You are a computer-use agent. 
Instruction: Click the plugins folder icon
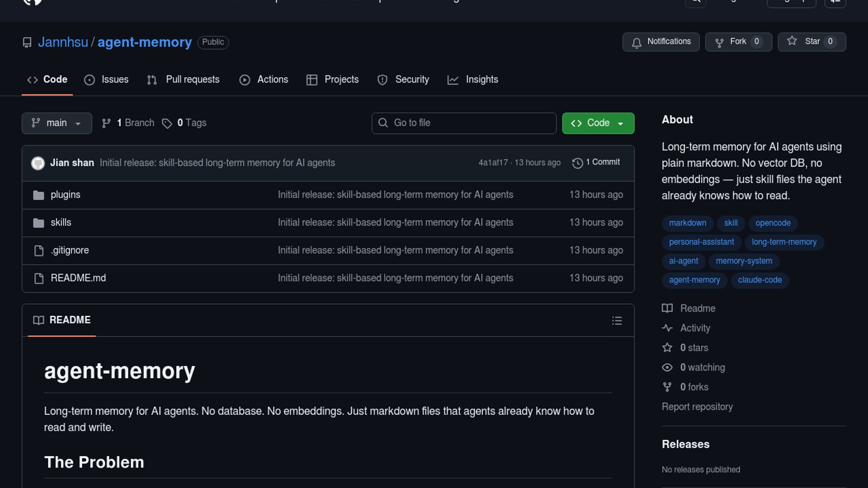39,195
